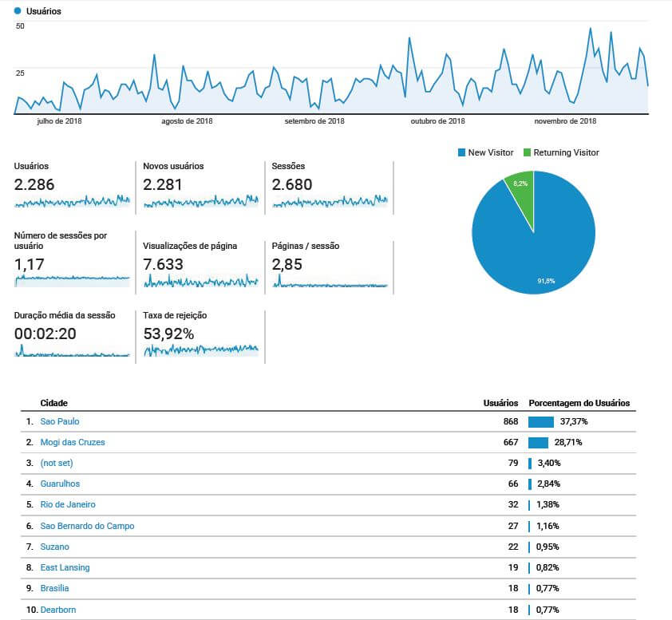Select the Novos usuários metric sparkline
The width and height of the screenshot is (672, 620).
coord(200,202)
